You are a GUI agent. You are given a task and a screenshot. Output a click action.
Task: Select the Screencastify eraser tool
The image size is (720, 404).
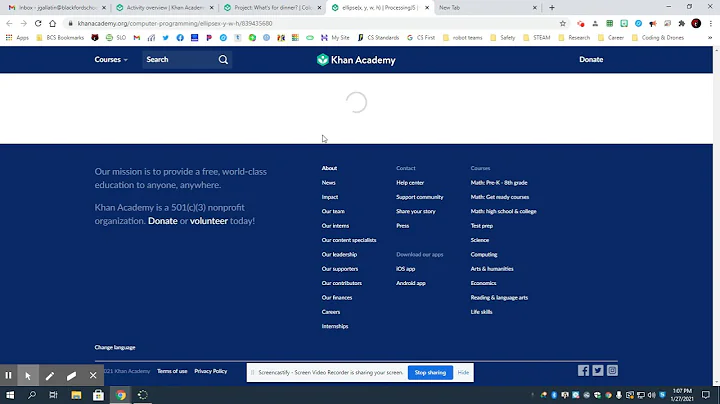pos(71,376)
